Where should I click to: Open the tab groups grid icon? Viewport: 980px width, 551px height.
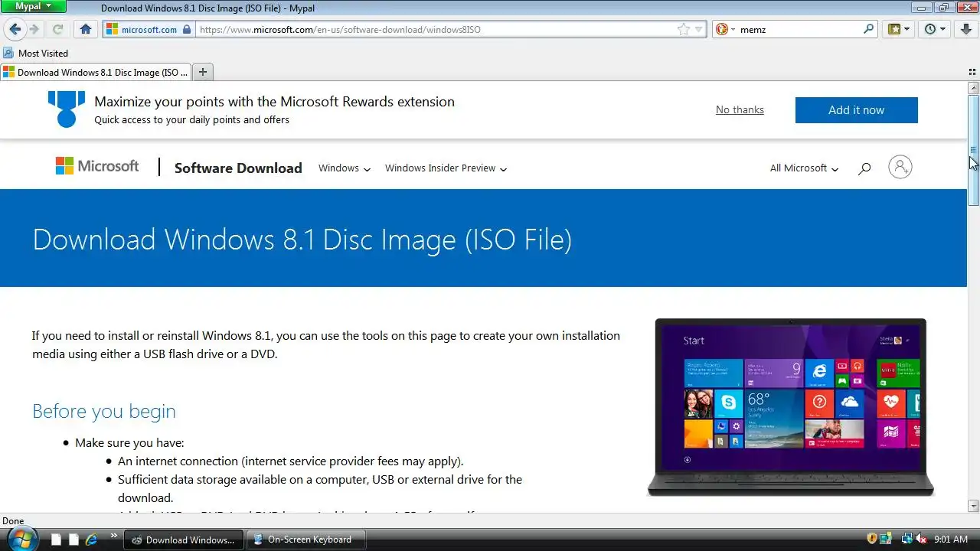click(x=972, y=72)
